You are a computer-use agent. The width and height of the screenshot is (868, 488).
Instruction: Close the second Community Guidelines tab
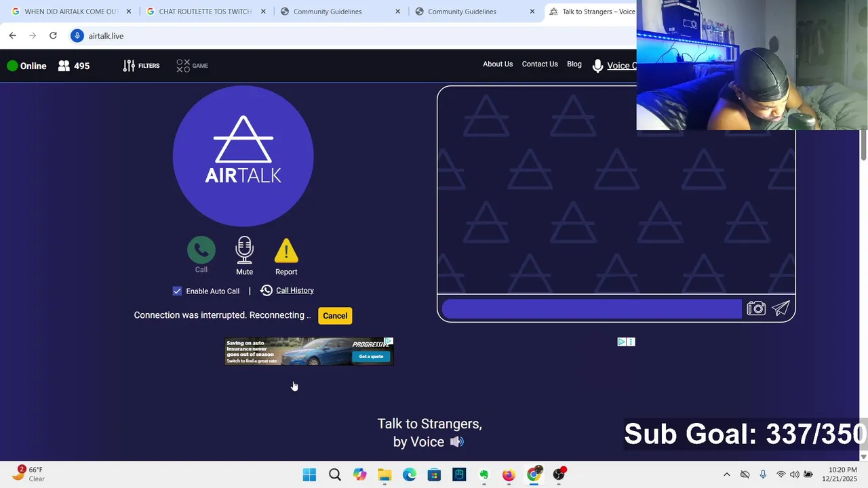(x=532, y=12)
